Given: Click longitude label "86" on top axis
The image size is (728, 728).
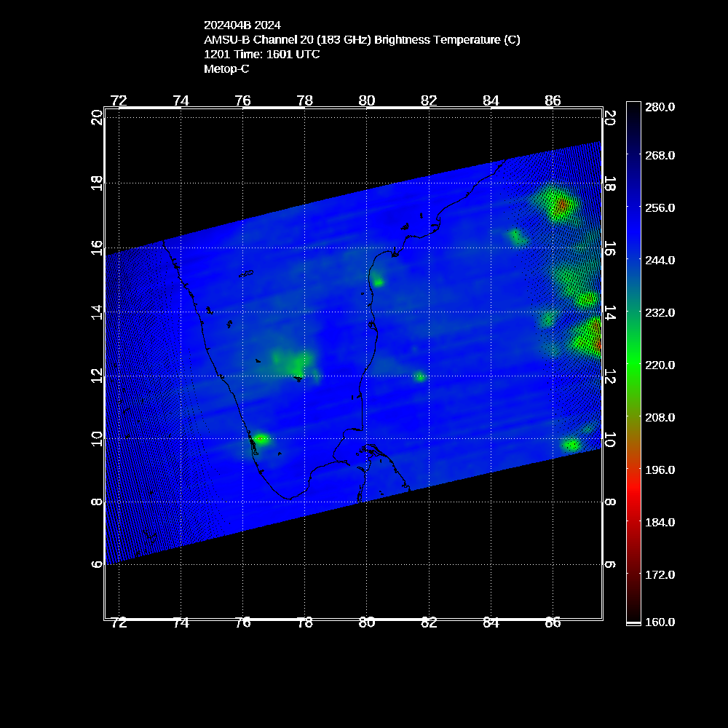Looking at the screenshot, I should tap(553, 100).
